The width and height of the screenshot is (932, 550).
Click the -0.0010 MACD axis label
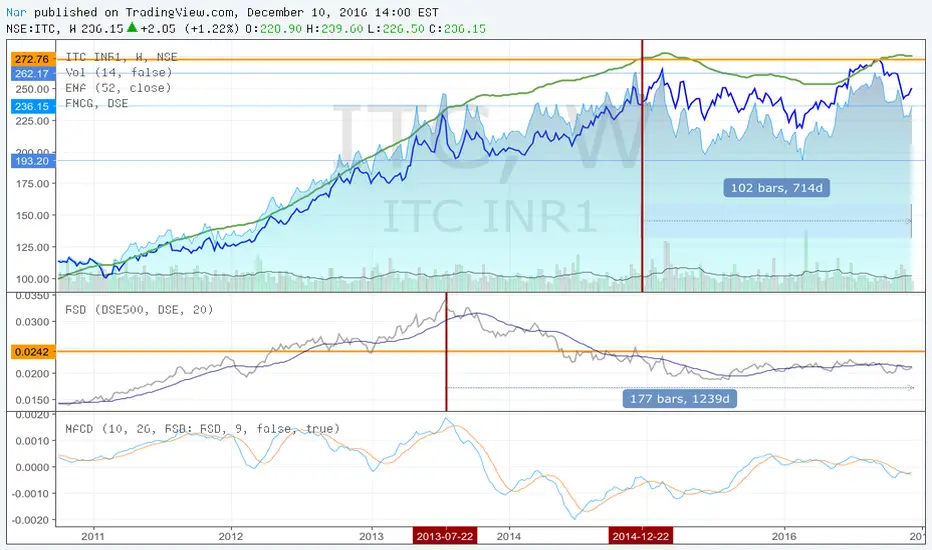coord(31,494)
